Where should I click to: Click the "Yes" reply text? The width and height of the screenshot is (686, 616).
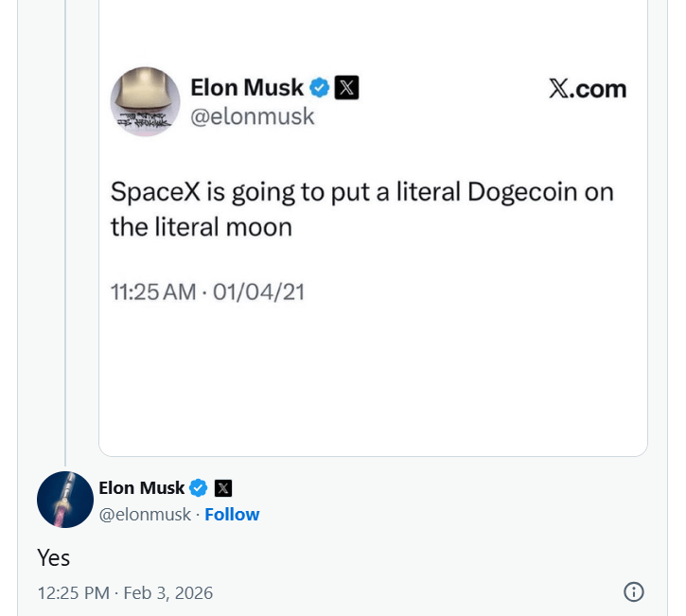(54, 558)
